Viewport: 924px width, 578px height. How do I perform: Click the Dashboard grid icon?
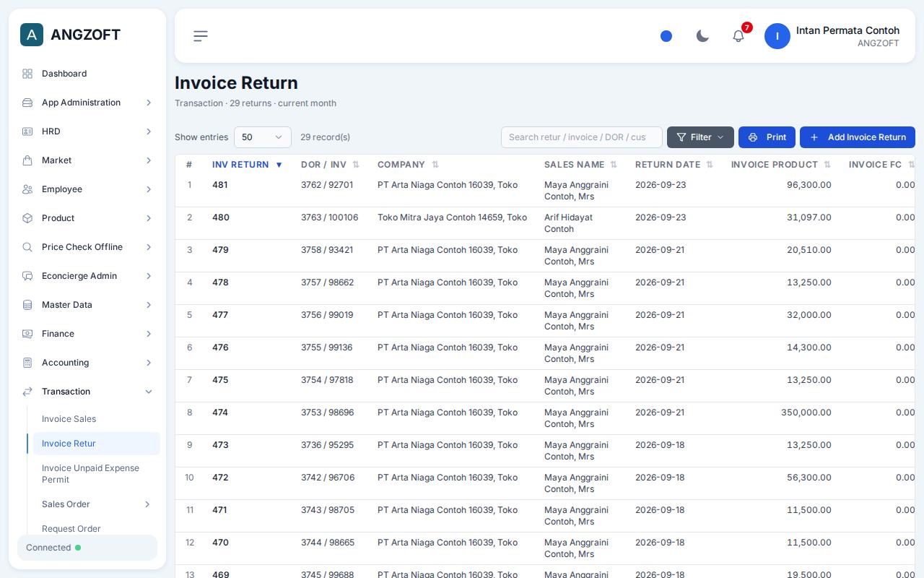(x=27, y=74)
